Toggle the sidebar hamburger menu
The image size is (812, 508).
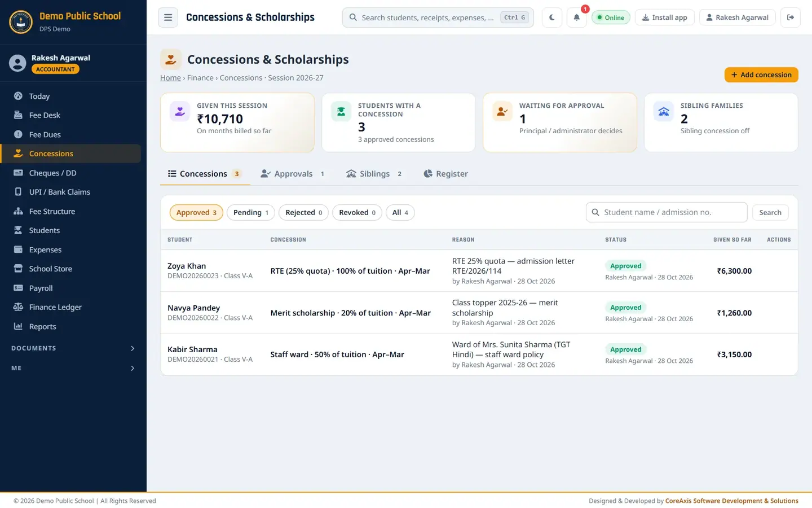pyautogui.click(x=168, y=17)
